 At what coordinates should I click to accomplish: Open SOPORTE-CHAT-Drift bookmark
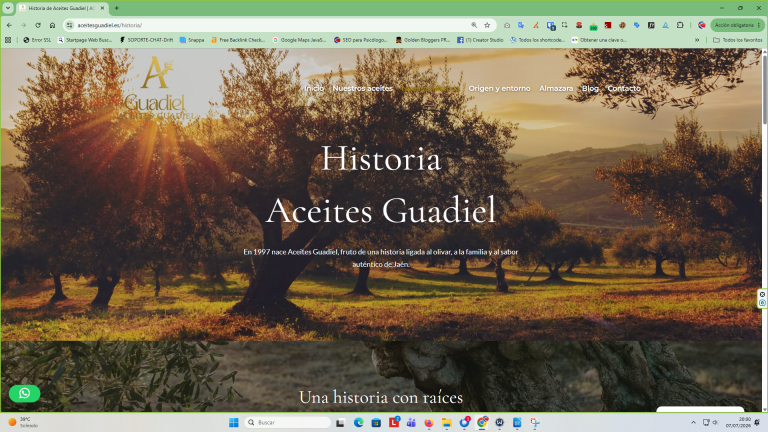click(x=146, y=40)
